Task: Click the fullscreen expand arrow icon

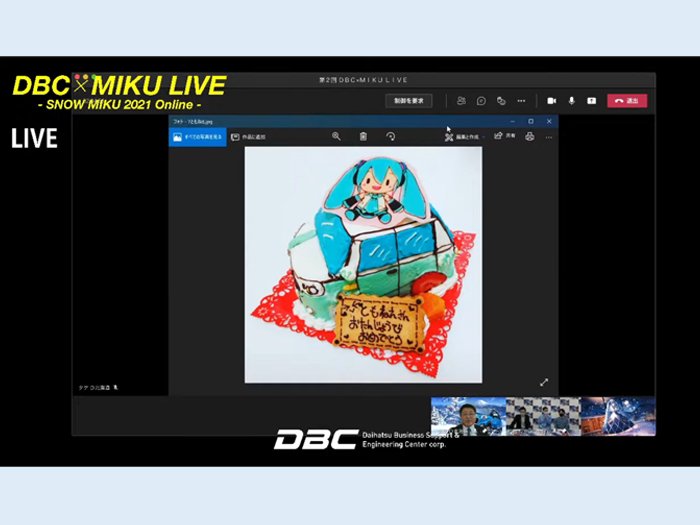Action: [x=544, y=383]
